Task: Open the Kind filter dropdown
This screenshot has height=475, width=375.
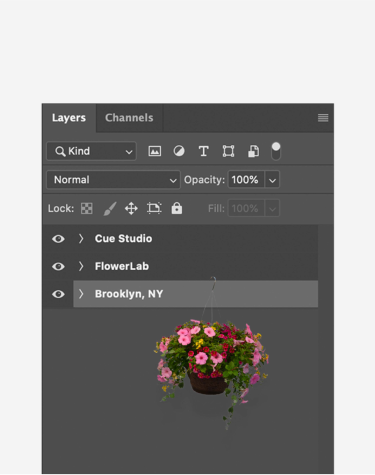Action: [x=91, y=151]
